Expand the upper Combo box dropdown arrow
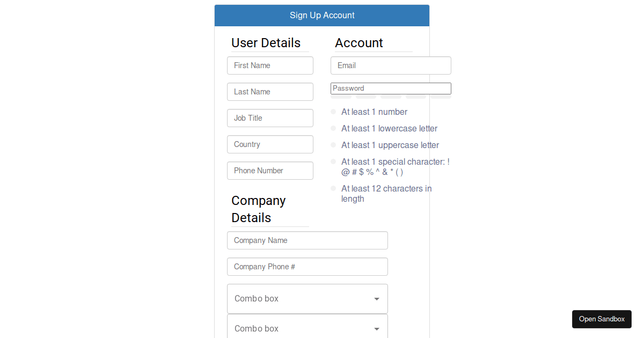Viewport: 644px width, 338px height. (377, 299)
